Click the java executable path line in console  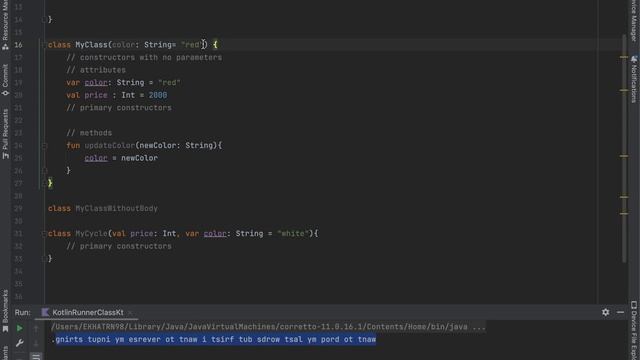coord(268,327)
